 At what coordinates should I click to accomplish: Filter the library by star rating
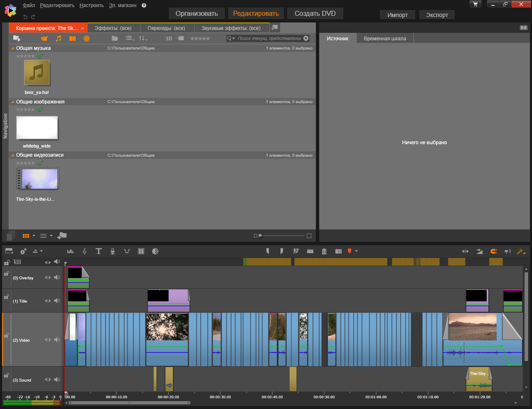coord(200,38)
